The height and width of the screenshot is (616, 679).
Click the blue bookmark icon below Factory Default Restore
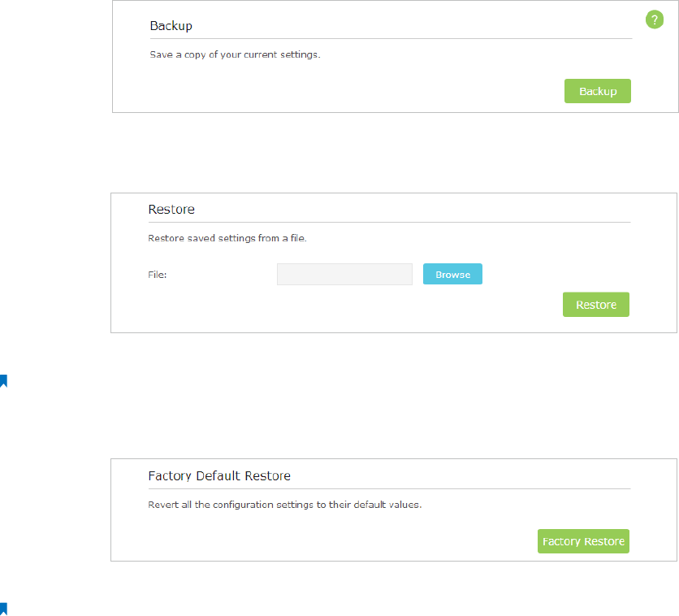pos(3,607)
